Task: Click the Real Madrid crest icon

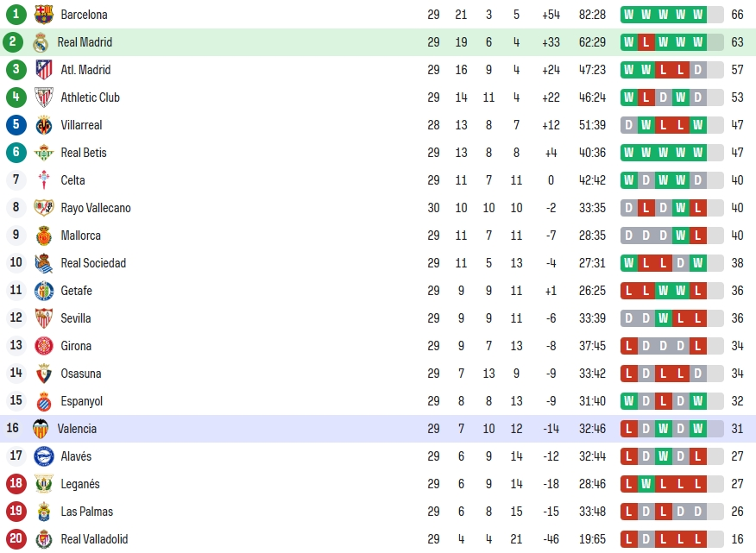Action: 41,42
